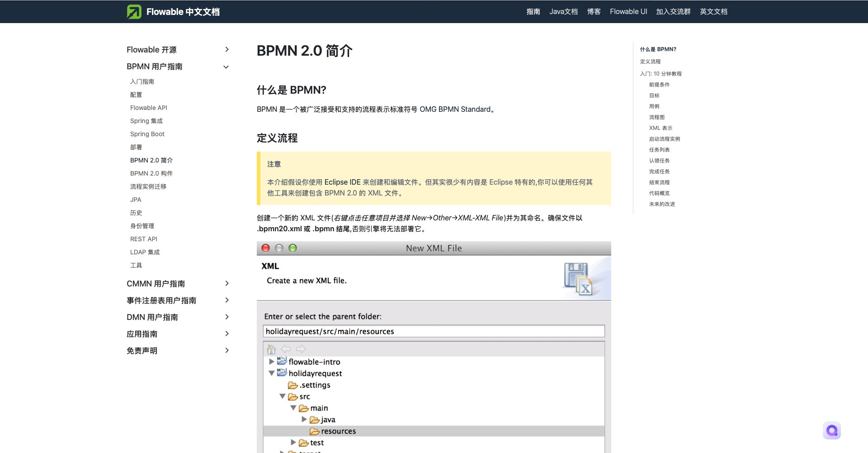Jump to XML 表示 in table of contents
The width and height of the screenshot is (868, 453).
[x=661, y=128]
